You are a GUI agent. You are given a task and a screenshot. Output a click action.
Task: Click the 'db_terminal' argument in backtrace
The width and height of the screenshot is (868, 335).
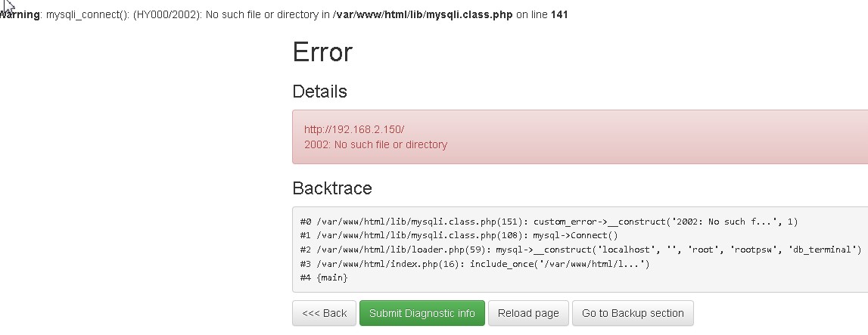[826, 250]
